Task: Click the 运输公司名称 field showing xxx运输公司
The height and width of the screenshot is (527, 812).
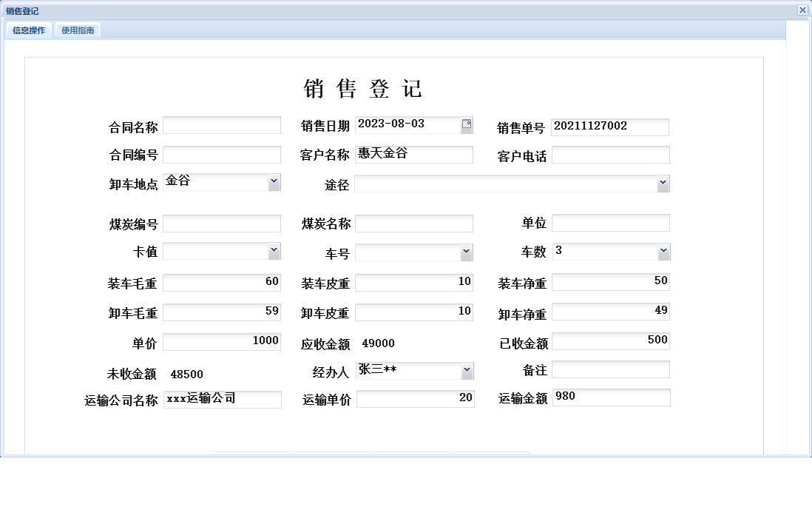Action: [x=223, y=399]
